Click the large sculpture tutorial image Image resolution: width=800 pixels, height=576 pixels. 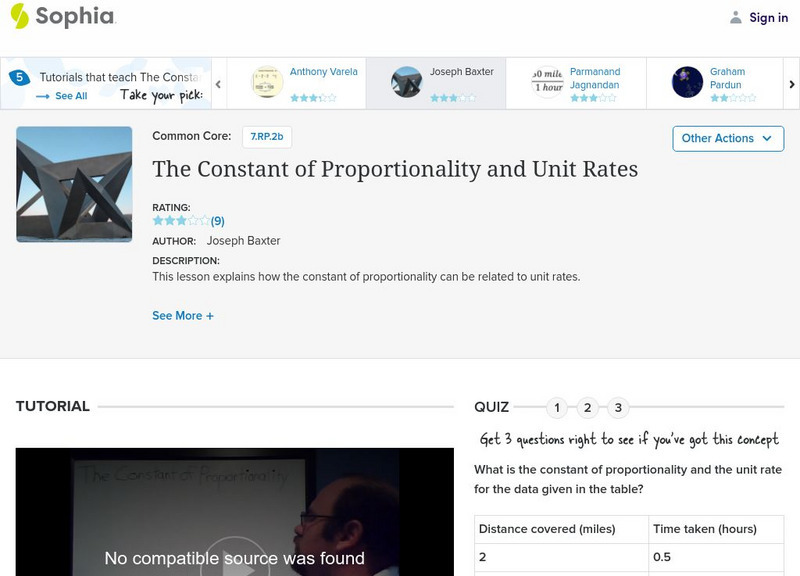point(74,184)
